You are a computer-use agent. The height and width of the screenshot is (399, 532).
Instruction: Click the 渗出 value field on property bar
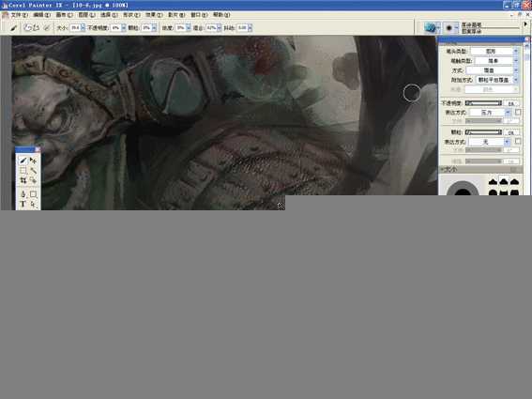click(x=212, y=28)
